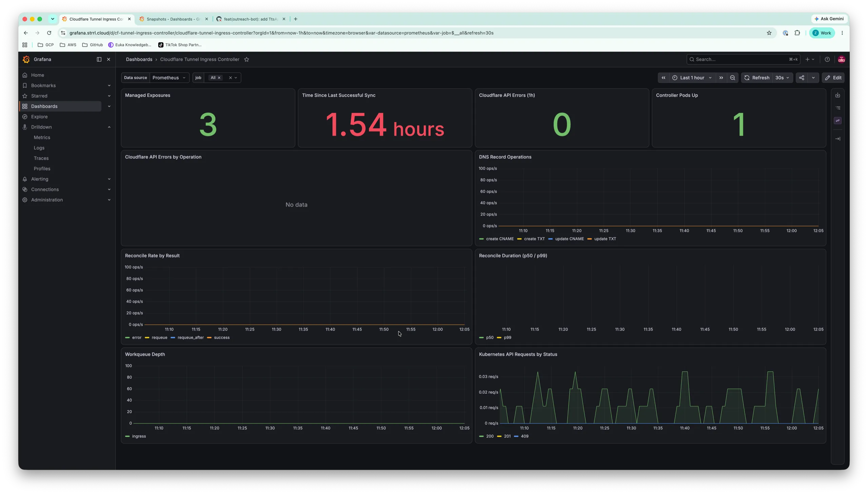Open Drilldown Traces

click(41, 158)
